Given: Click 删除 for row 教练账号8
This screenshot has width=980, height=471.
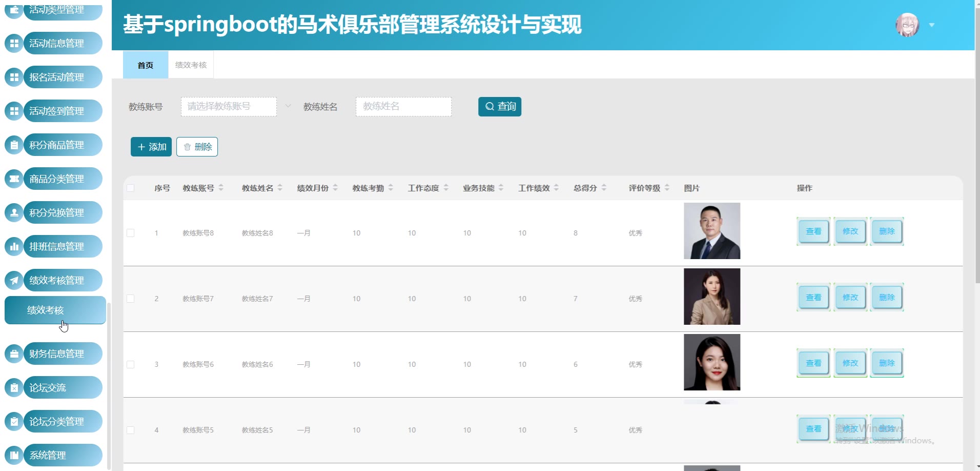Looking at the screenshot, I should pos(887,231).
